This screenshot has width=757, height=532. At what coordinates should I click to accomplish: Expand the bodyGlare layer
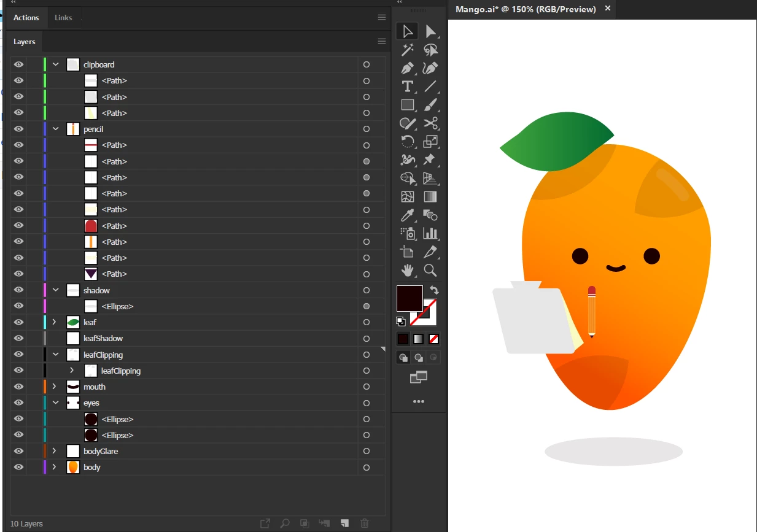pyautogui.click(x=55, y=451)
